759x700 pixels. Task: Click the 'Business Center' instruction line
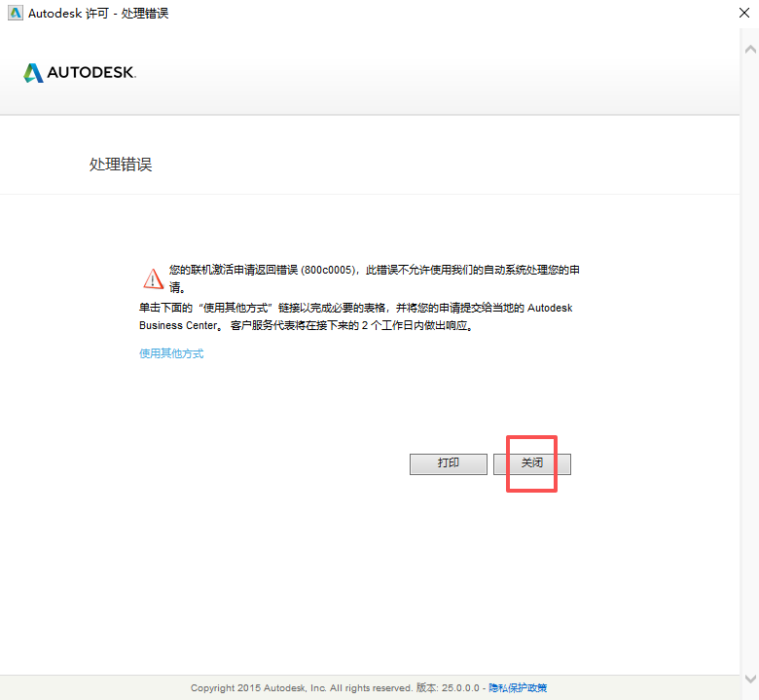306,325
